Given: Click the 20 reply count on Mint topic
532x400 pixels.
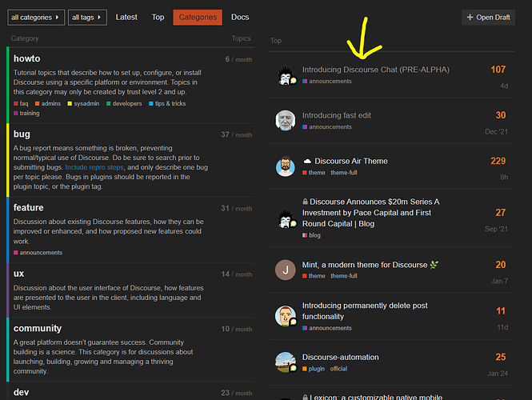Looking at the screenshot, I should 501,265.
